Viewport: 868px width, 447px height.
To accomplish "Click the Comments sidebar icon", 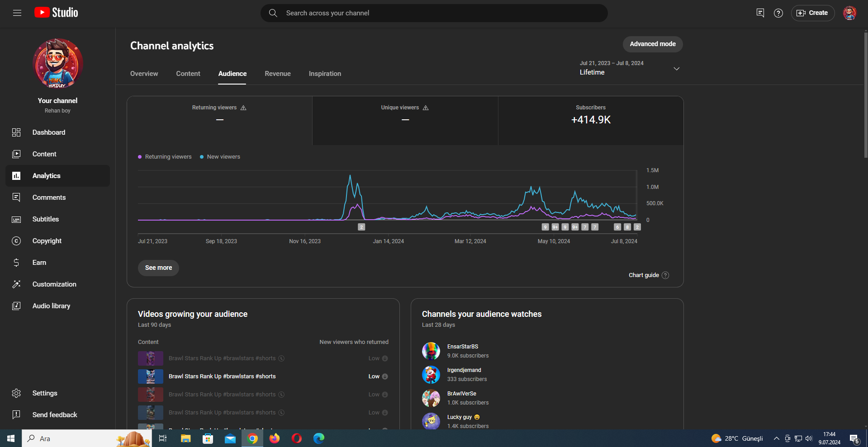I will point(16,198).
